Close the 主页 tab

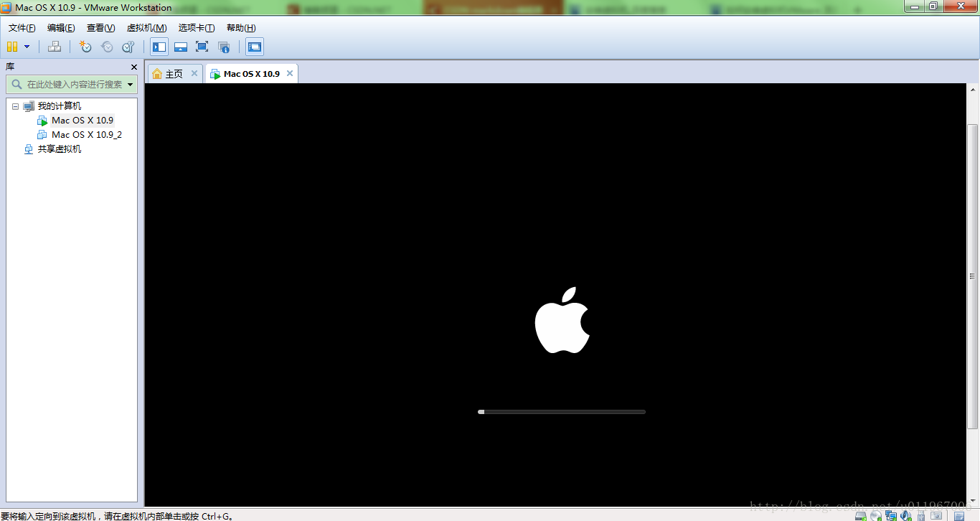(x=194, y=73)
